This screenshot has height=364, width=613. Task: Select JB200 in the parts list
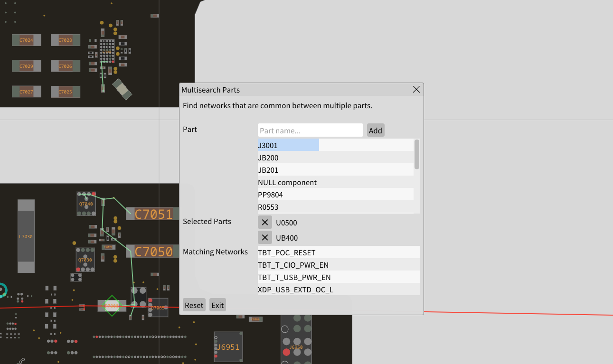point(288,158)
